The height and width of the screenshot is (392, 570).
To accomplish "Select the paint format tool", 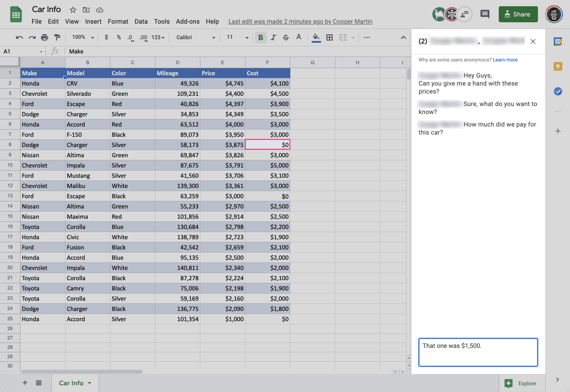I will tap(57, 37).
